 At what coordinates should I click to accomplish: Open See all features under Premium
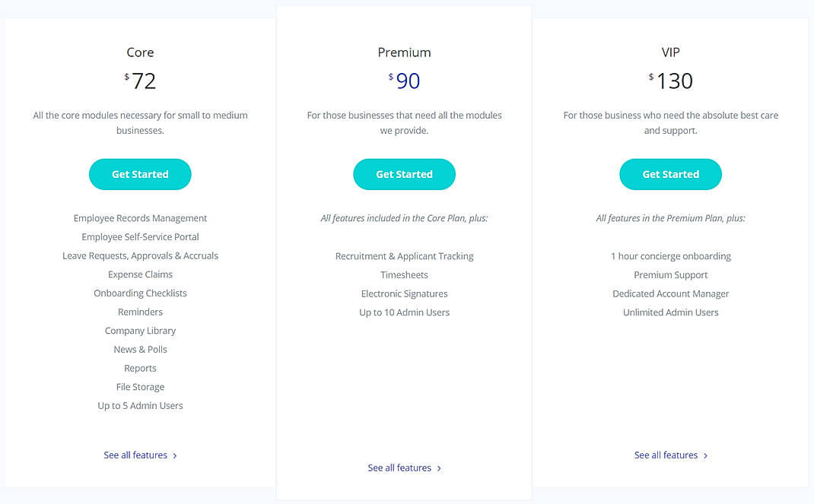(399, 468)
